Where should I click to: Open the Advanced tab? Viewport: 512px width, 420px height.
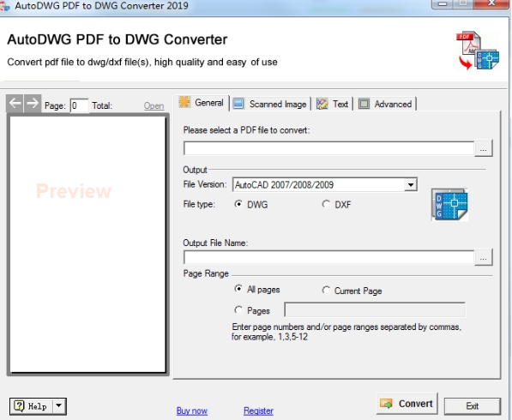pos(385,104)
